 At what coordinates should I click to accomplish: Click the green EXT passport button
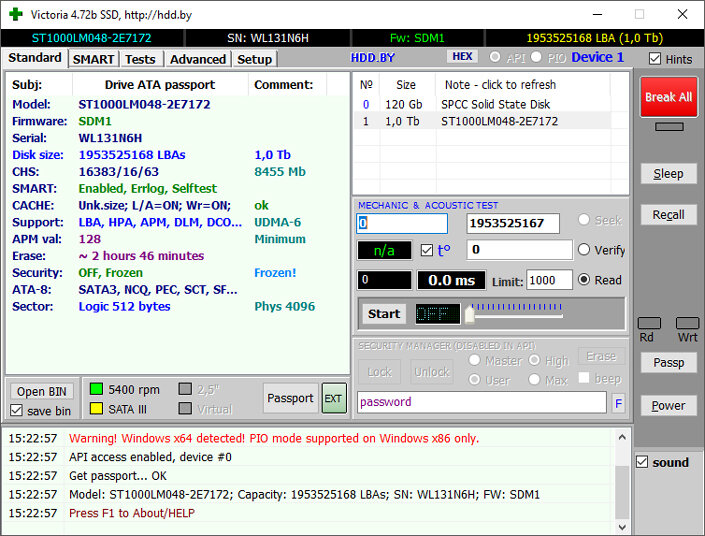tap(334, 398)
